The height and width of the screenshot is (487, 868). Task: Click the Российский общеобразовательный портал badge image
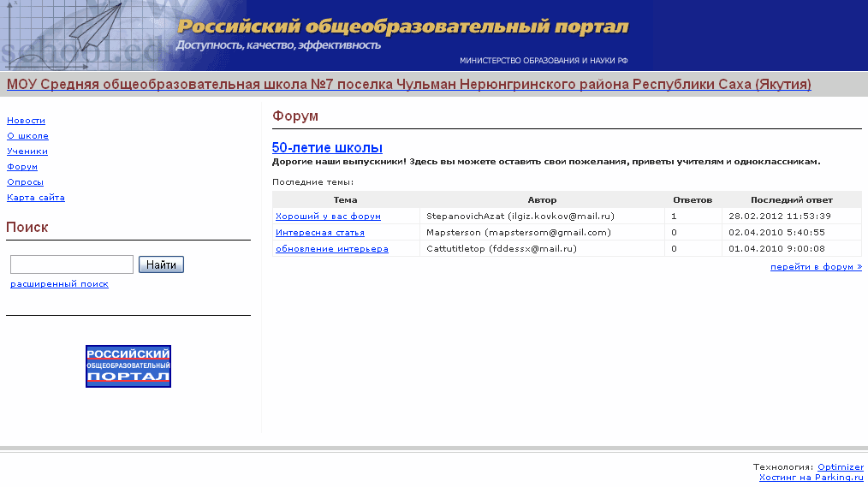[x=128, y=366]
